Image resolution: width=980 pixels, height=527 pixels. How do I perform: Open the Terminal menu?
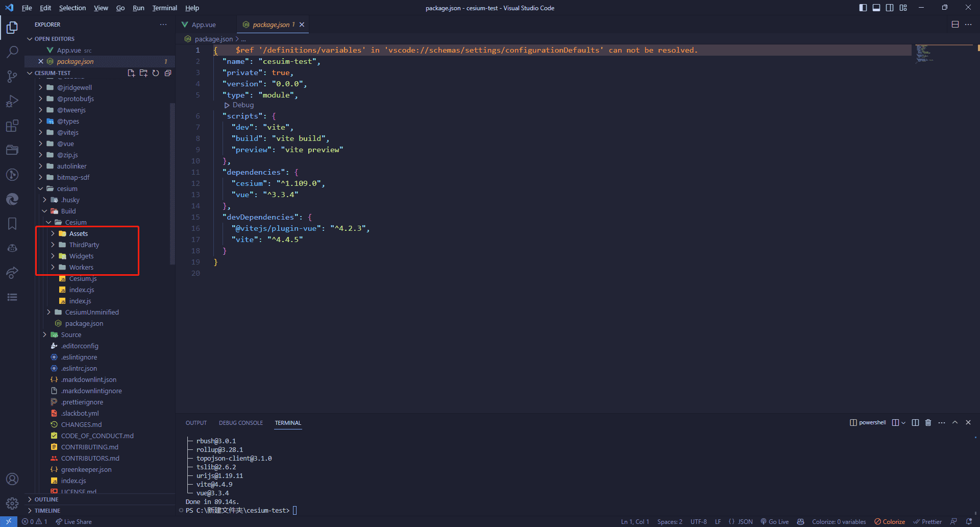[164, 8]
